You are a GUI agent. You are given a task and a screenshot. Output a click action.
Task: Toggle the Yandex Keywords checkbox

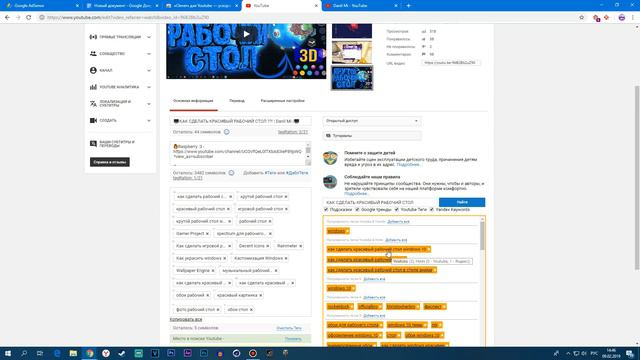point(431,210)
